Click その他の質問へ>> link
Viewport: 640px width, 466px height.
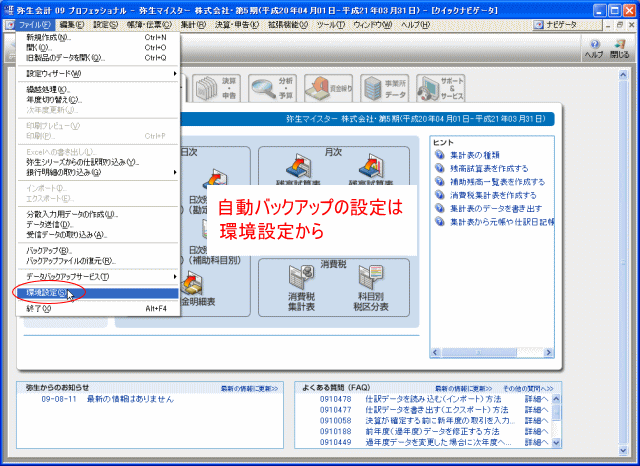[x=528, y=388]
